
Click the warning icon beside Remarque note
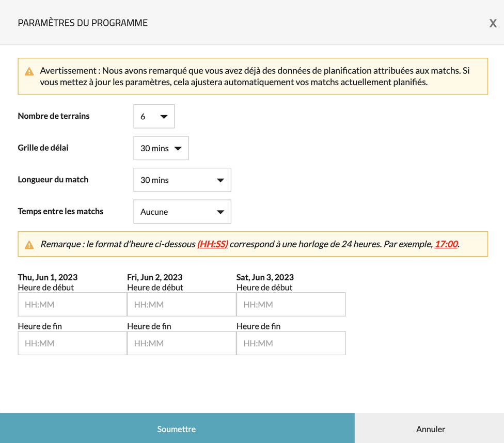[29, 245]
